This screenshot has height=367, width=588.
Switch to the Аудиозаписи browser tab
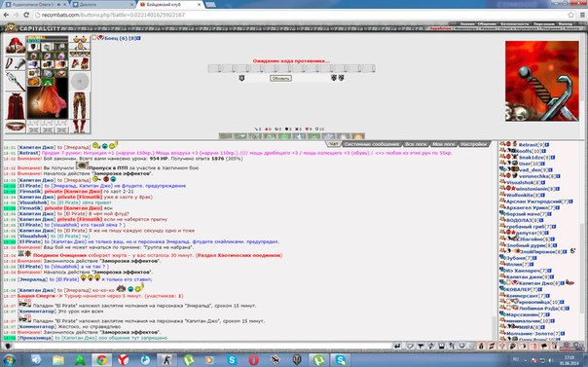[x=36, y=5]
